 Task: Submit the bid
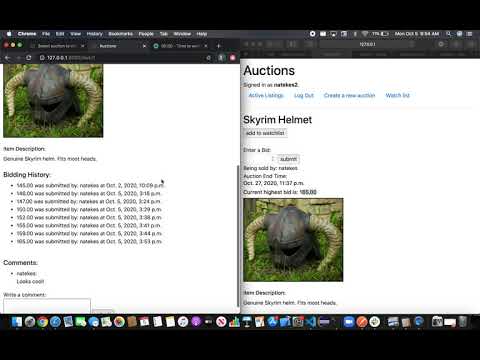[x=288, y=159]
